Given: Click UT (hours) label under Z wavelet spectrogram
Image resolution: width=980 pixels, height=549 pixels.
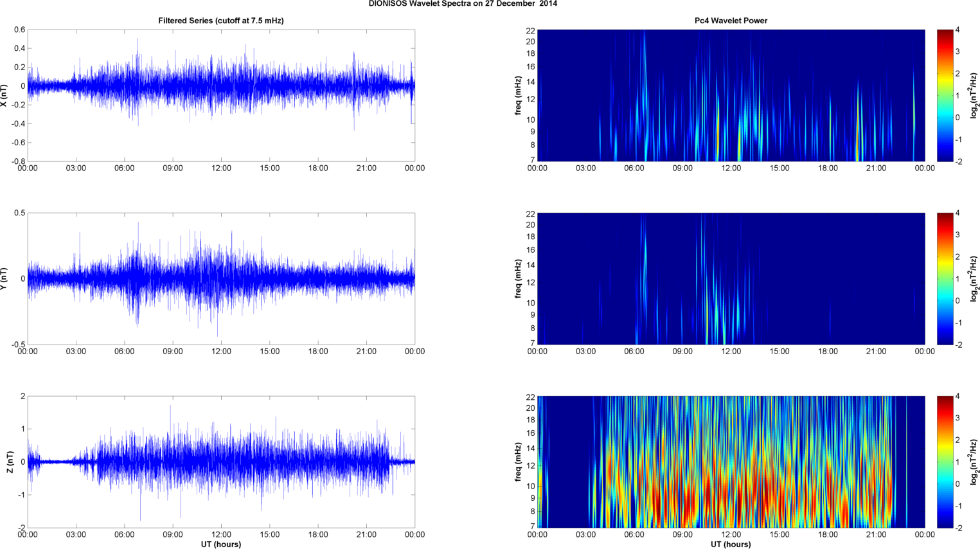Looking at the screenshot, I should coord(731,544).
